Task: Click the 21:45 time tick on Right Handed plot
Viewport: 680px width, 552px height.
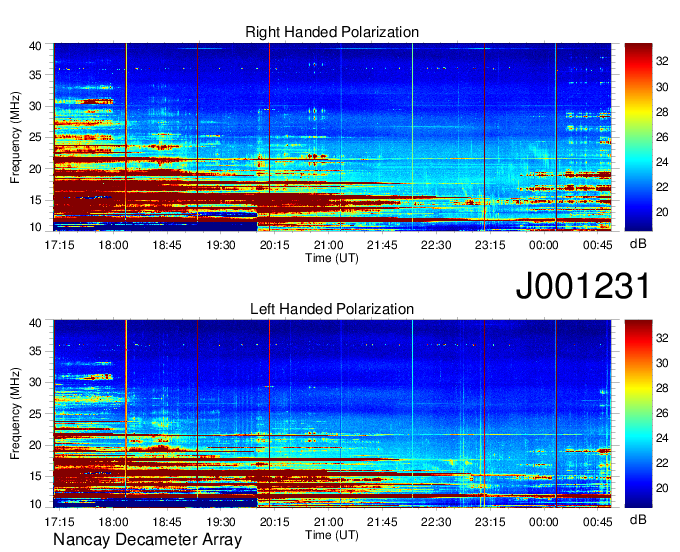Action: point(382,245)
